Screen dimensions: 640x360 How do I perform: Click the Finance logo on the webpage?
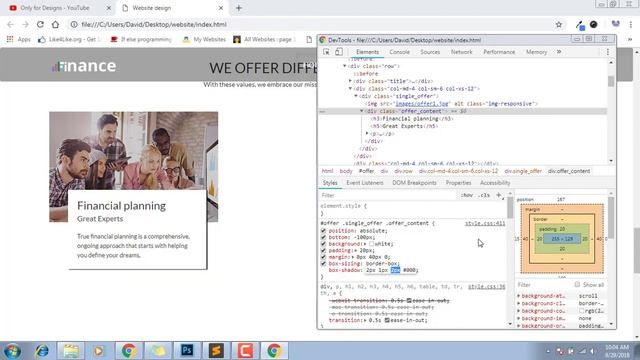pyautogui.click(x=84, y=66)
